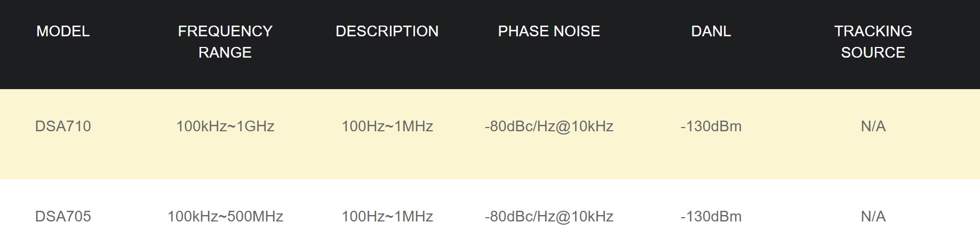Click DSA710's 100Hz~1MHz description cell
The image size is (980, 246).
(x=387, y=126)
